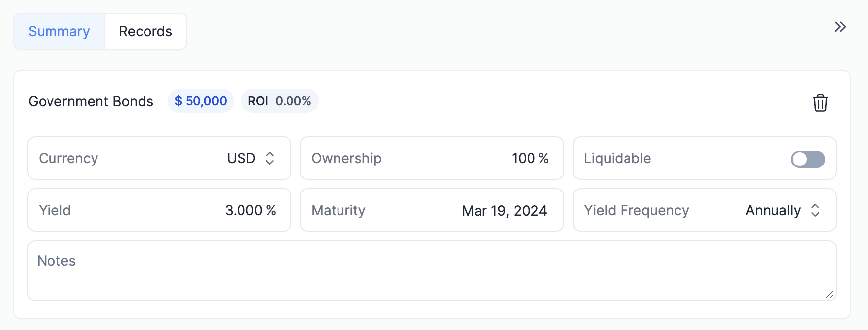The image size is (868, 330).
Task: Toggle the Liquidable switch
Action: pos(808,159)
